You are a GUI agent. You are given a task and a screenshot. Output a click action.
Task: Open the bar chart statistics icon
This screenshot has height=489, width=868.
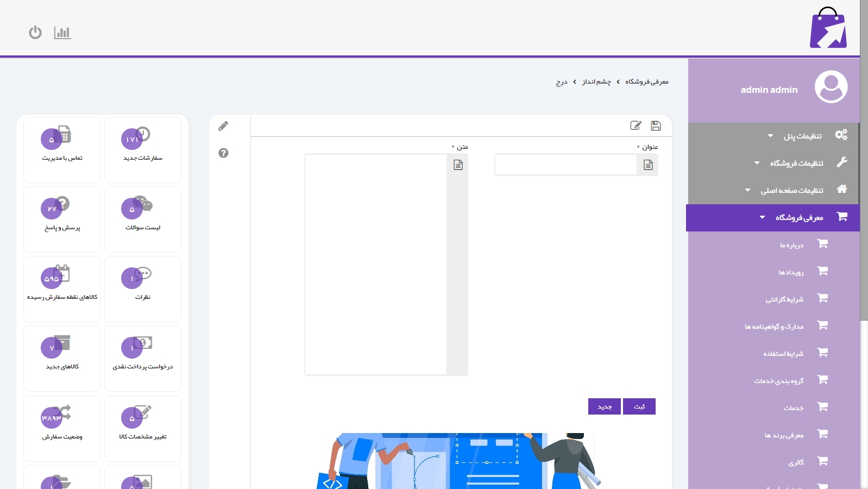[62, 33]
